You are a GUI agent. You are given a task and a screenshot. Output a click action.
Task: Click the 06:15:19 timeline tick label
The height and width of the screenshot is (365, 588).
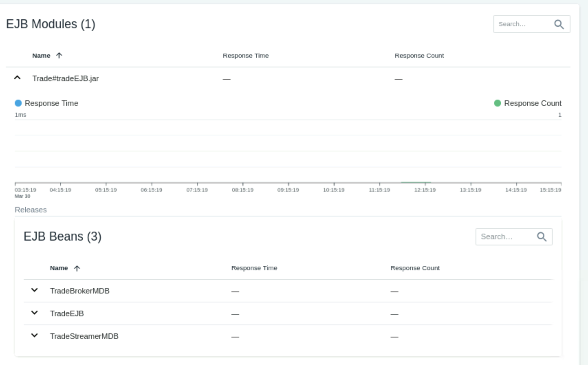[x=151, y=190]
